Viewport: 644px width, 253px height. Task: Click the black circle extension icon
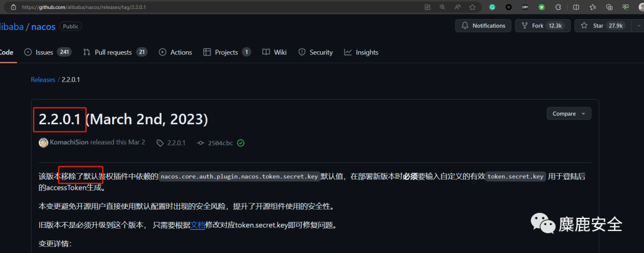point(509,7)
